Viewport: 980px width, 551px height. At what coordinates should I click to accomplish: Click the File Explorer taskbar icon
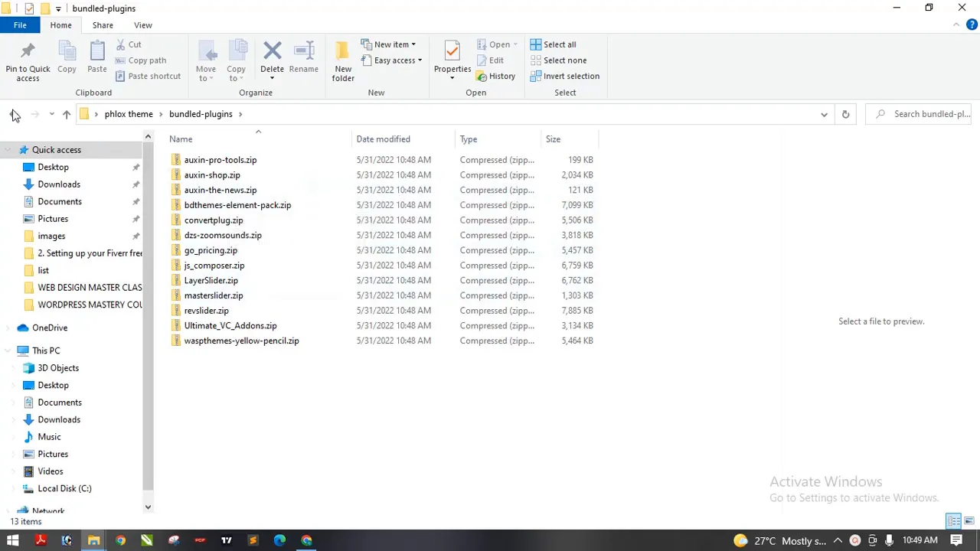93,540
